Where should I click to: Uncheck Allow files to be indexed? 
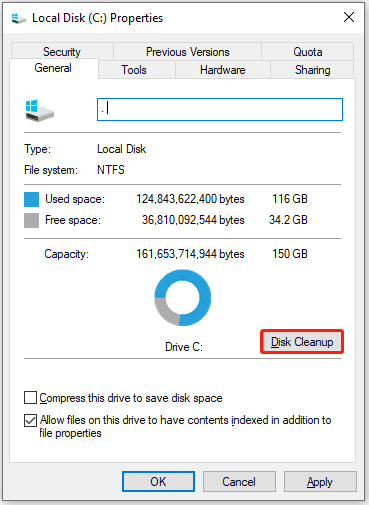[30, 420]
